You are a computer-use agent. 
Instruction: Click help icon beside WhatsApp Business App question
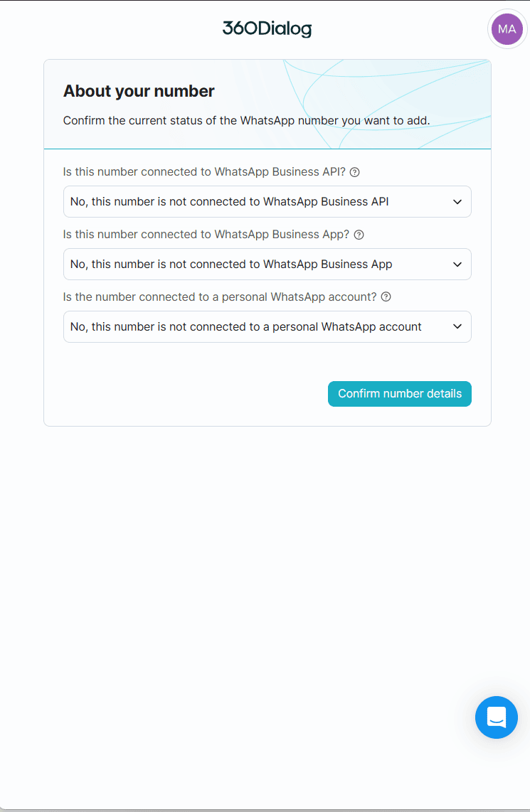[x=359, y=235]
